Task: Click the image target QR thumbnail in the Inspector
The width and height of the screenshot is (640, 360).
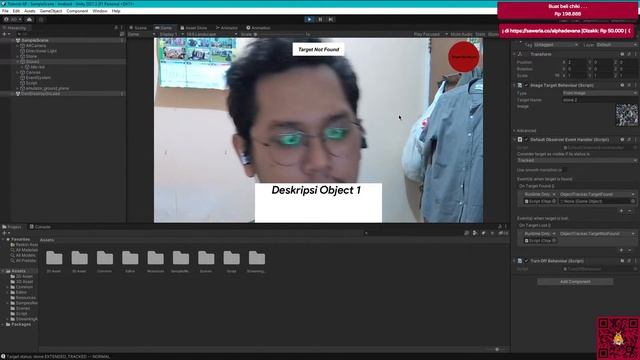Action: tap(627, 115)
